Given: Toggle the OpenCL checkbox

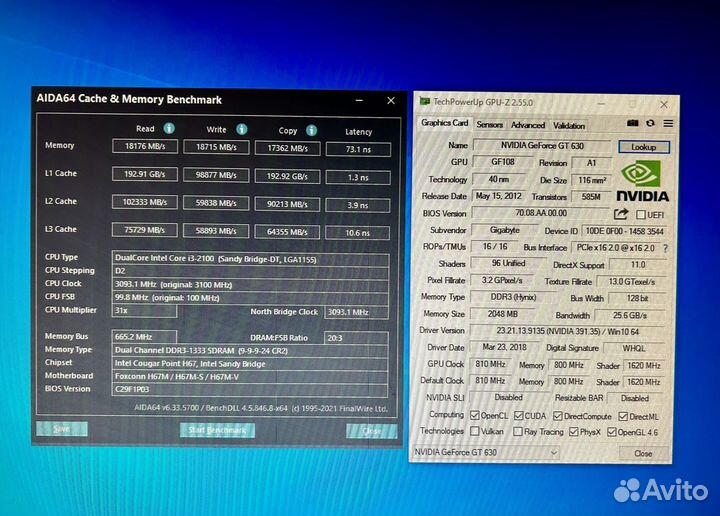Looking at the screenshot, I should pos(475,415).
